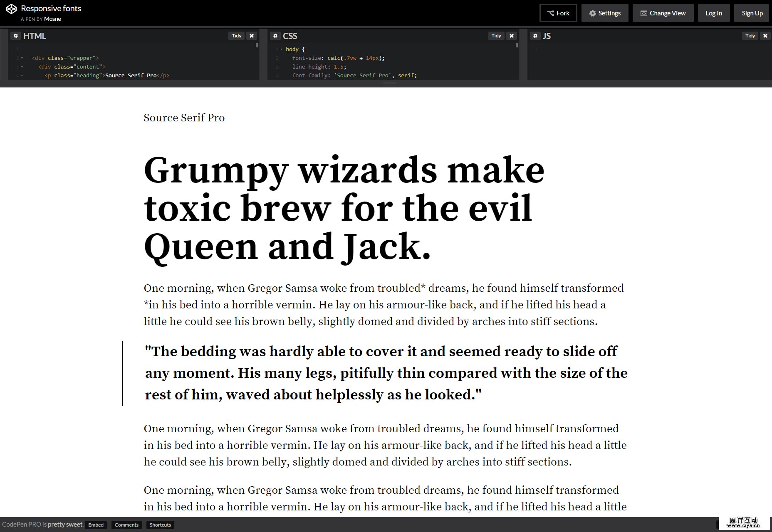772x532 pixels.
Task: Sign Up for CodePen
Action: 751,13
